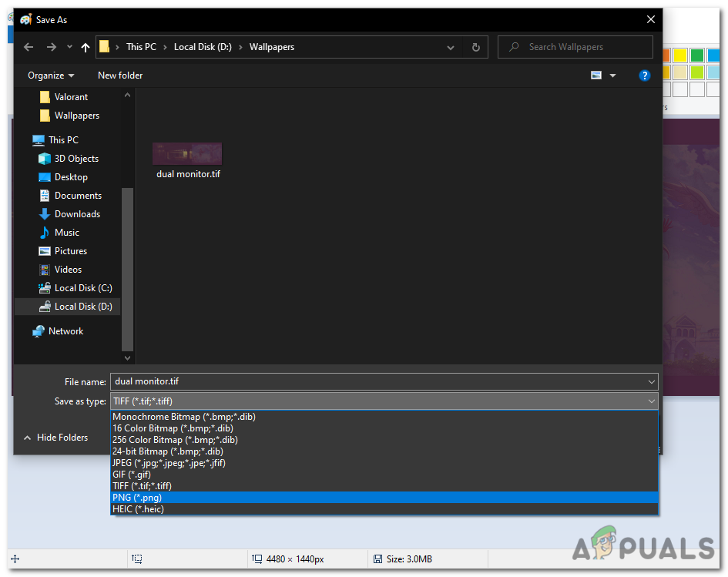This screenshot has height=577, width=728.
Task: Navigate back using the back arrow
Action: [28, 47]
